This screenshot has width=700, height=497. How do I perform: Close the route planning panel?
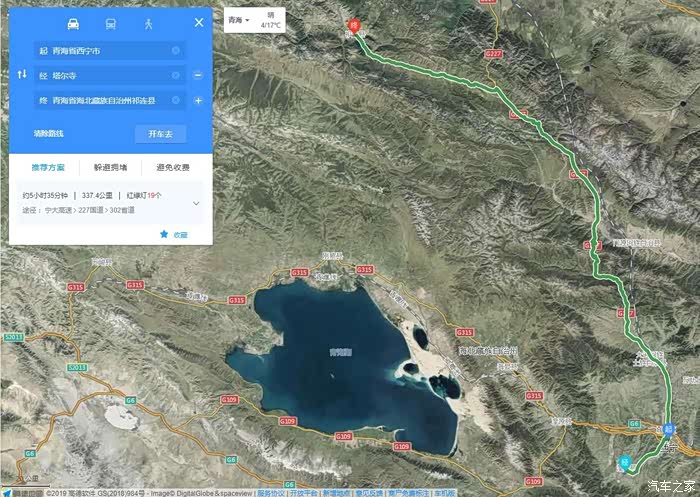pos(198,22)
